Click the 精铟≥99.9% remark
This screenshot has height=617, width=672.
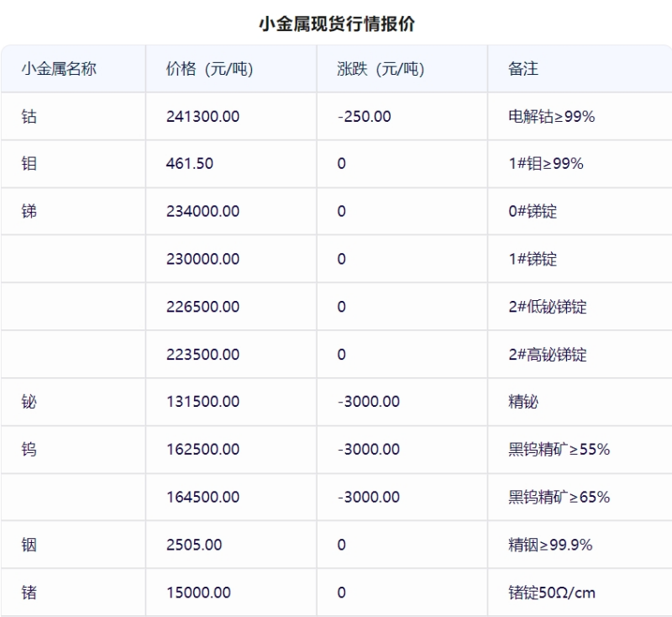tap(550, 545)
